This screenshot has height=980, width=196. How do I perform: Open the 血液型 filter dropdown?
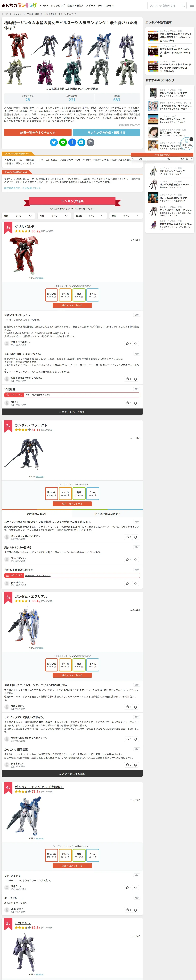(90, 216)
